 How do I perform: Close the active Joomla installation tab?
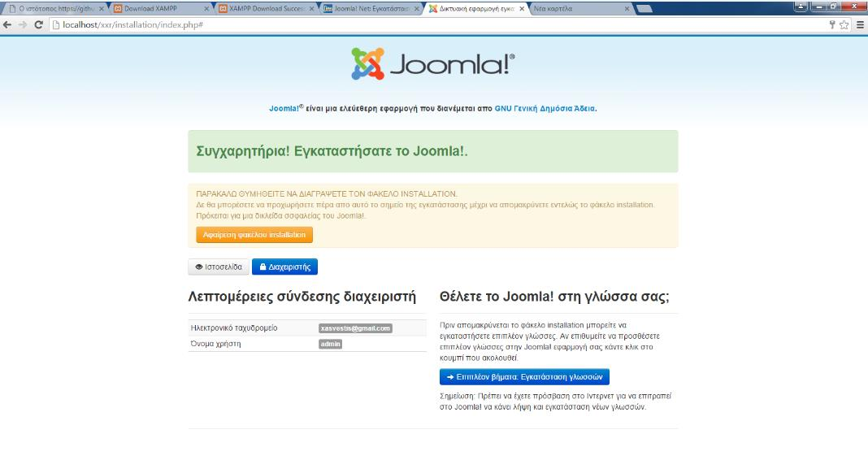tap(522, 9)
